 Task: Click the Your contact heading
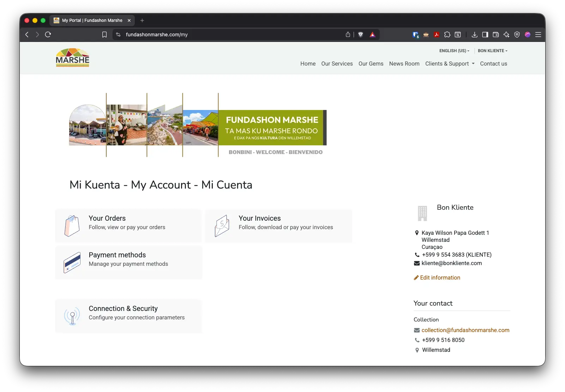(433, 304)
